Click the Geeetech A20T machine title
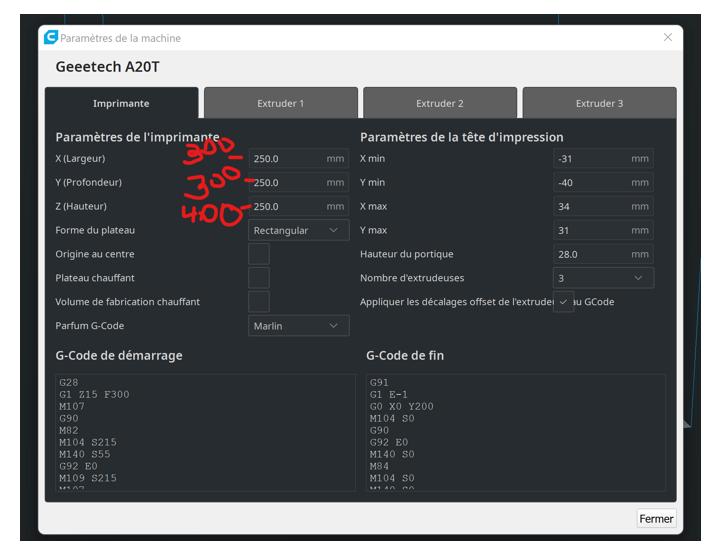This screenshot has height=546, width=706. [108, 67]
